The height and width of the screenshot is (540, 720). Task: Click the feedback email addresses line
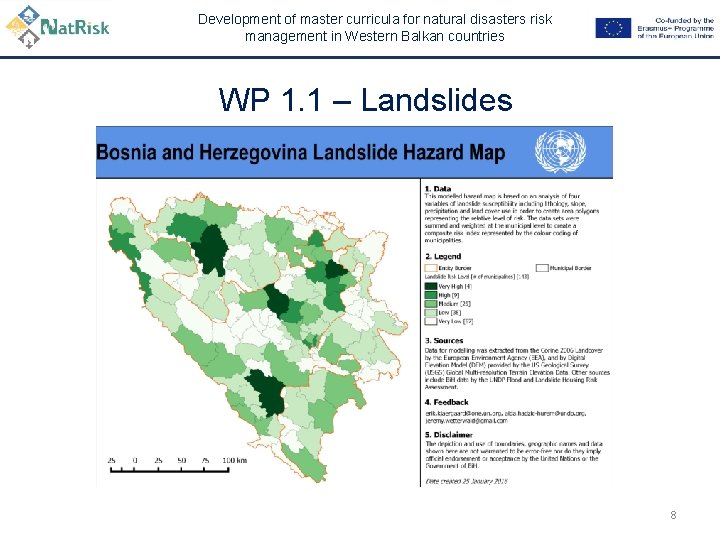click(506, 417)
